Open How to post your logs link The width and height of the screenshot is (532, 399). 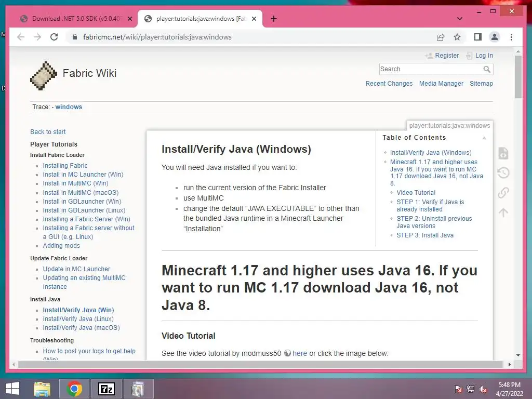click(x=89, y=351)
